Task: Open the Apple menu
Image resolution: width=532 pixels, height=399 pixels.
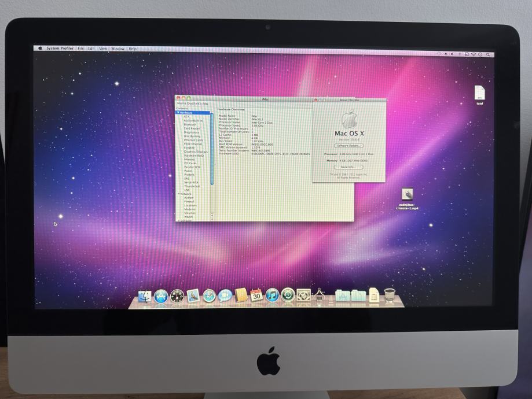Action: pyautogui.click(x=40, y=48)
